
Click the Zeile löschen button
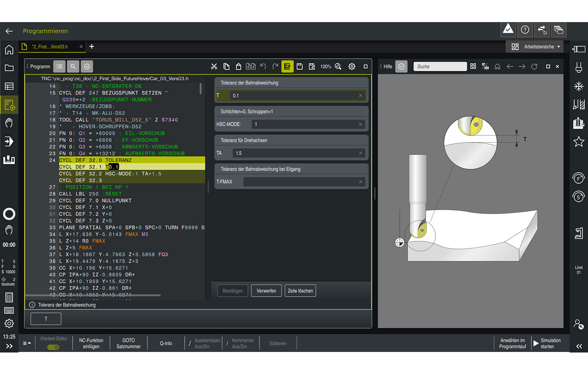click(x=300, y=291)
